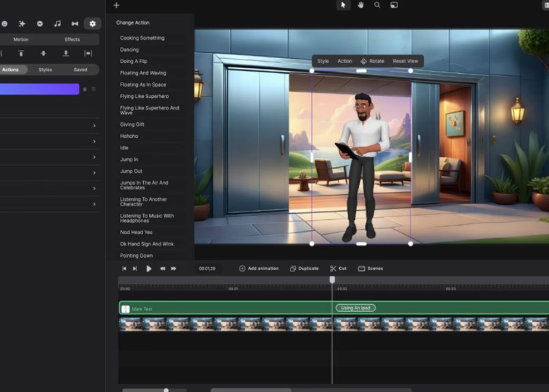Activate the zoom magnifier tool
The image size is (549, 392).
(377, 5)
